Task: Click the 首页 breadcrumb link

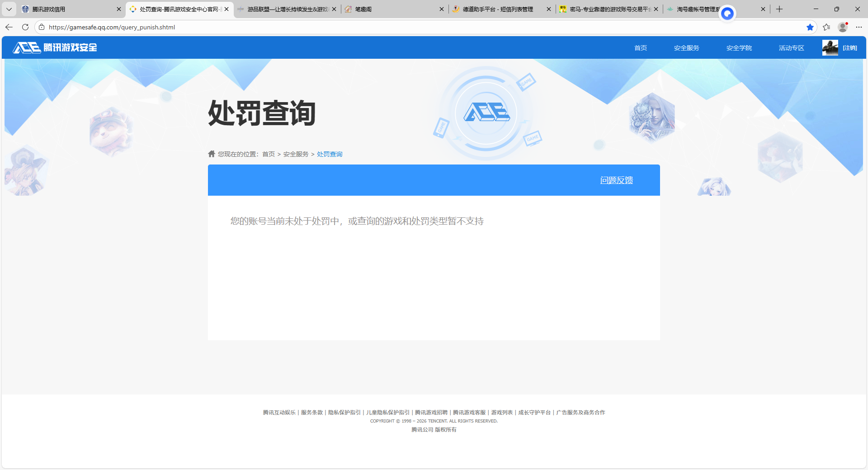Action: 269,154
